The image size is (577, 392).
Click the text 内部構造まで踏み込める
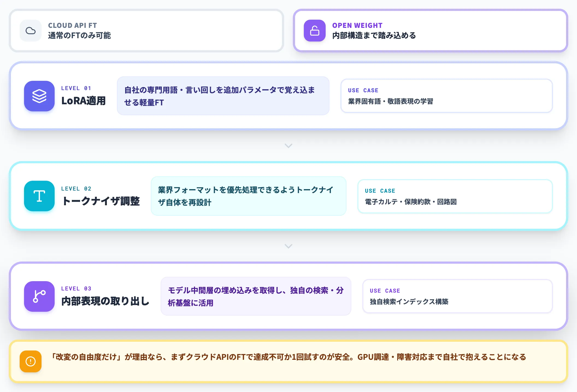(x=374, y=35)
